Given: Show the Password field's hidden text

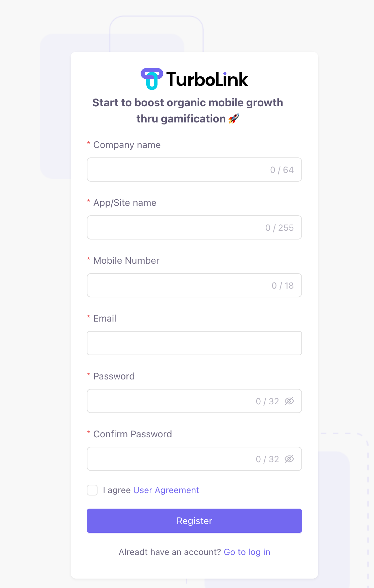Looking at the screenshot, I should (289, 401).
